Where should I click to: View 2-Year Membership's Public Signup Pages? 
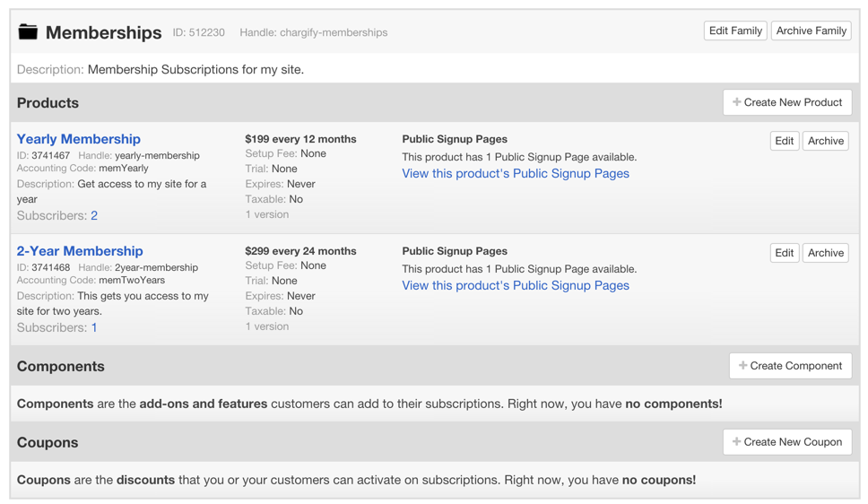pyautogui.click(x=515, y=286)
